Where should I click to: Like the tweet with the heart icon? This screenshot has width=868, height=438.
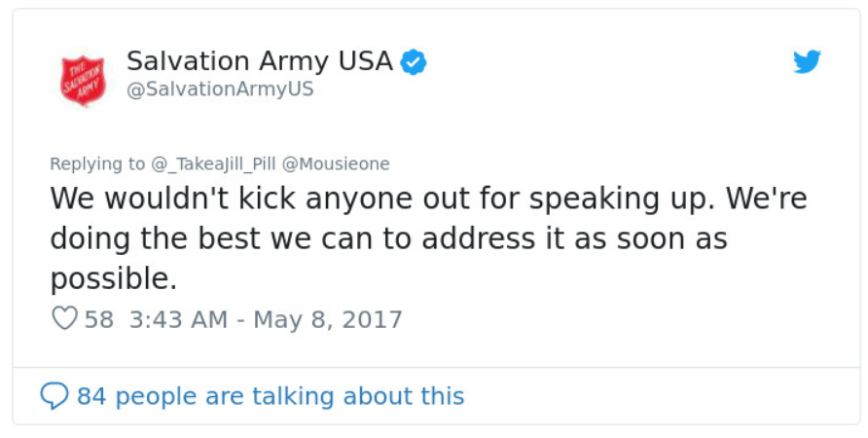point(64,319)
